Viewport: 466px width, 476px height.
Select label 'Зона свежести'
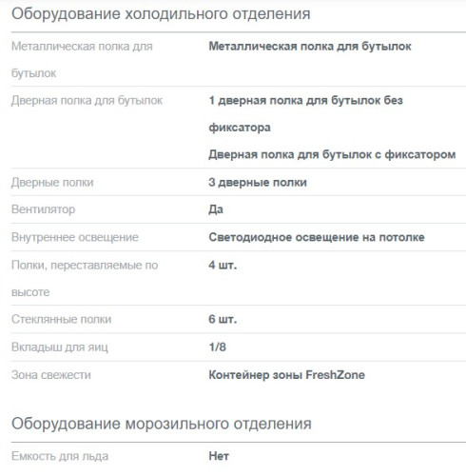[51, 375]
